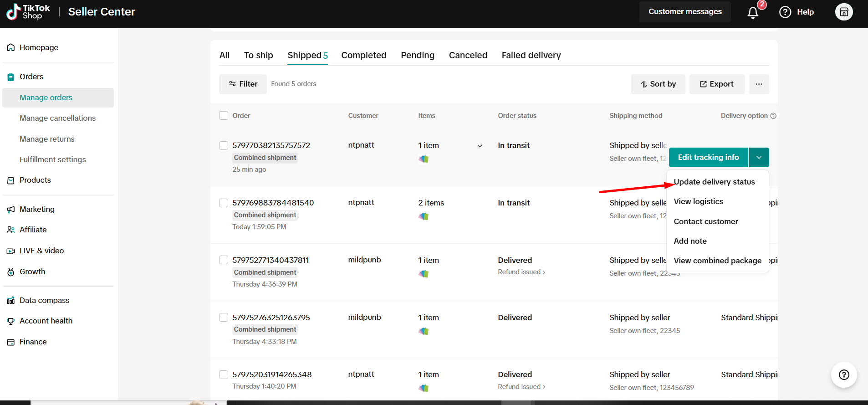Choose Update delivery status from menu
Viewport: 868px width, 405px height.
click(x=714, y=182)
